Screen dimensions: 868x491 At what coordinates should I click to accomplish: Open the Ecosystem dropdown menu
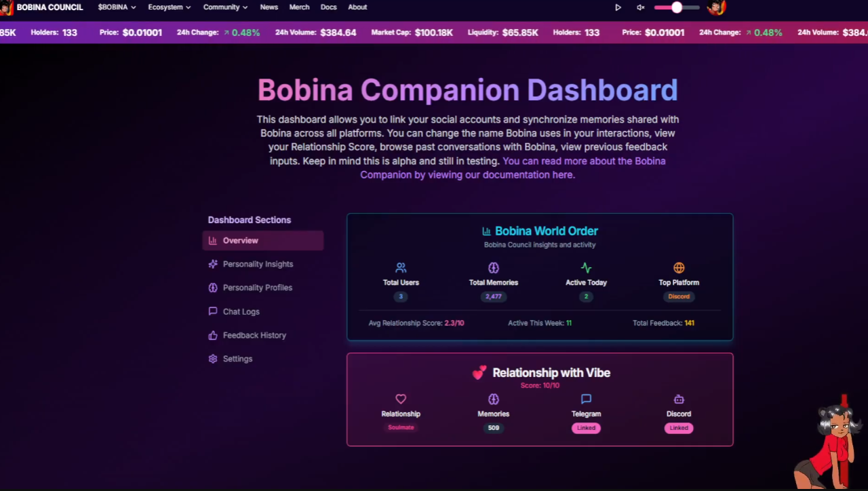169,7
